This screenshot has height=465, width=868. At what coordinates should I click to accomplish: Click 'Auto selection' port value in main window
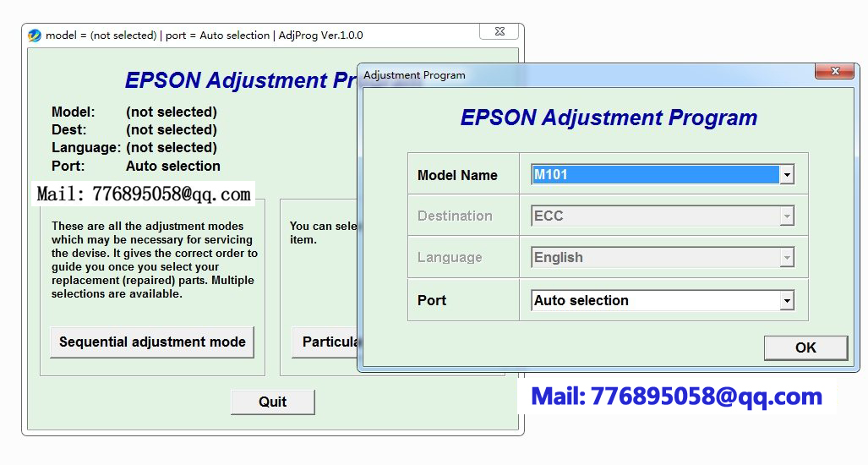(173, 166)
